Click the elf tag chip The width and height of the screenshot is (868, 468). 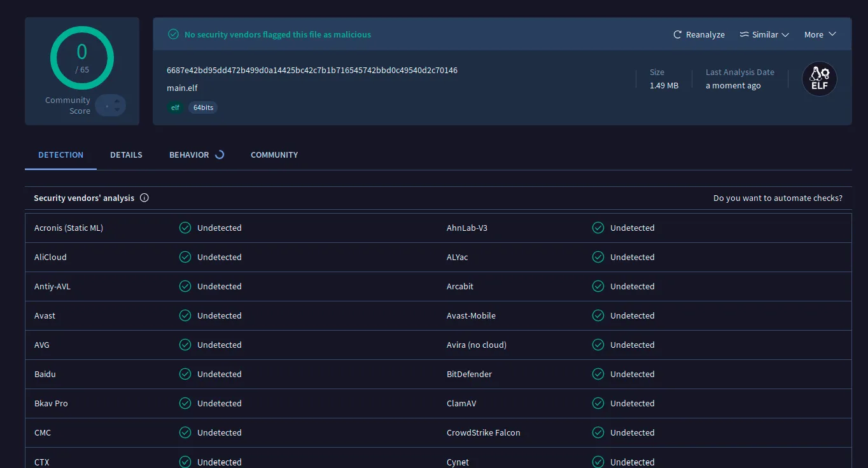click(x=175, y=107)
